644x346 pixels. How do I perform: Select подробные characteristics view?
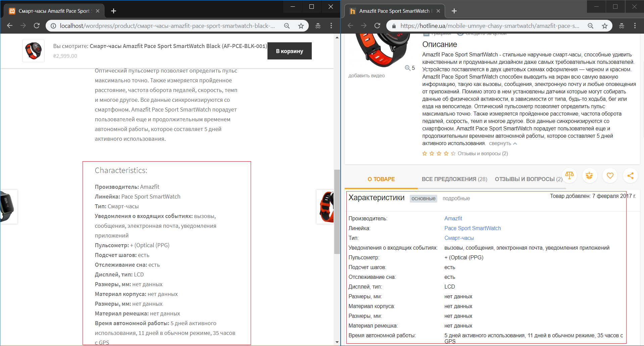pyautogui.click(x=456, y=199)
